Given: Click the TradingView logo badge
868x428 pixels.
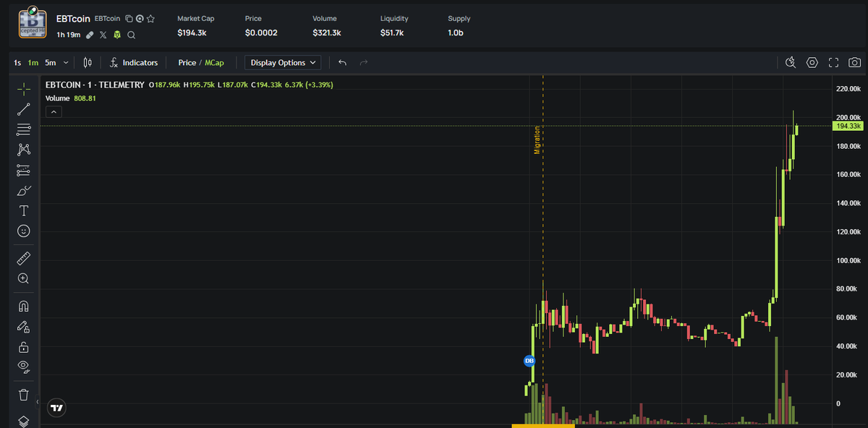Looking at the screenshot, I should 56,408.
